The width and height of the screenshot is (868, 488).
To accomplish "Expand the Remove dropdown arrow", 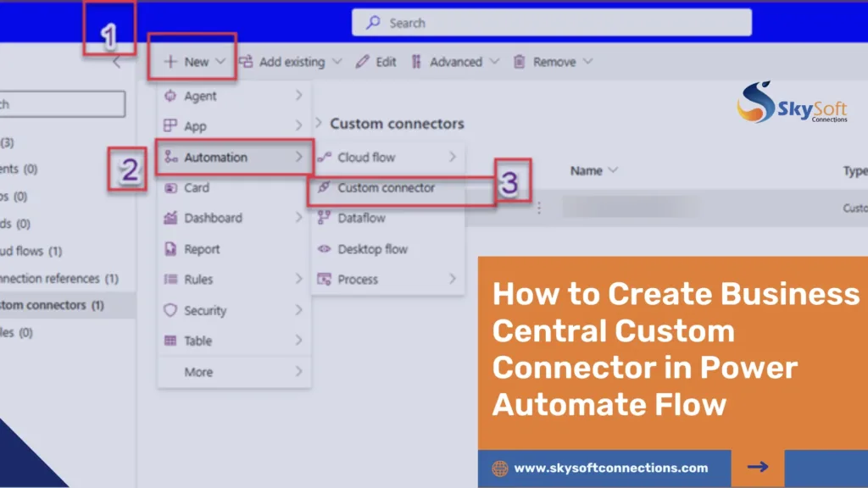I will pyautogui.click(x=587, y=62).
